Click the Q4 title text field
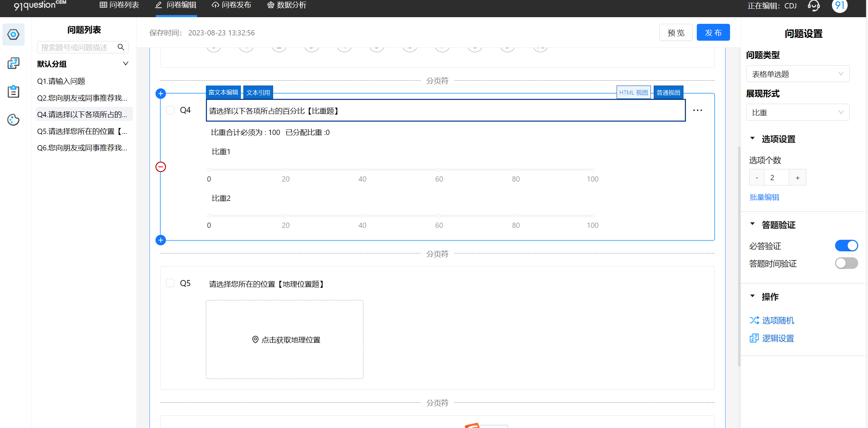Image resolution: width=868 pixels, height=428 pixels. [446, 111]
